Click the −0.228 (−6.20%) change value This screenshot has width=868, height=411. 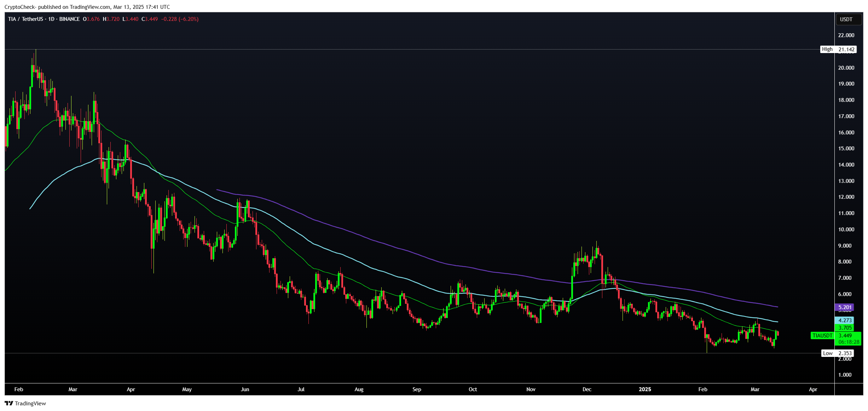point(180,19)
